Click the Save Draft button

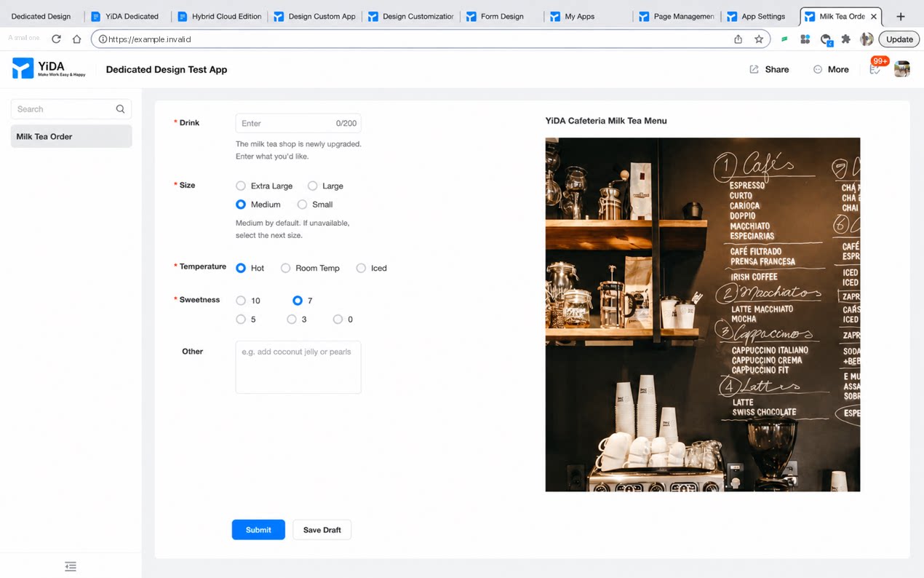click(x=322, y=530)
